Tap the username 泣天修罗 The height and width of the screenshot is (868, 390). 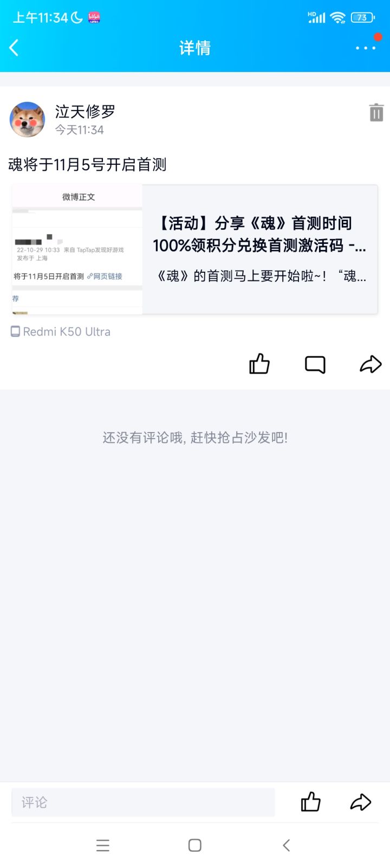pyautogui.click(x=85, y=111)
